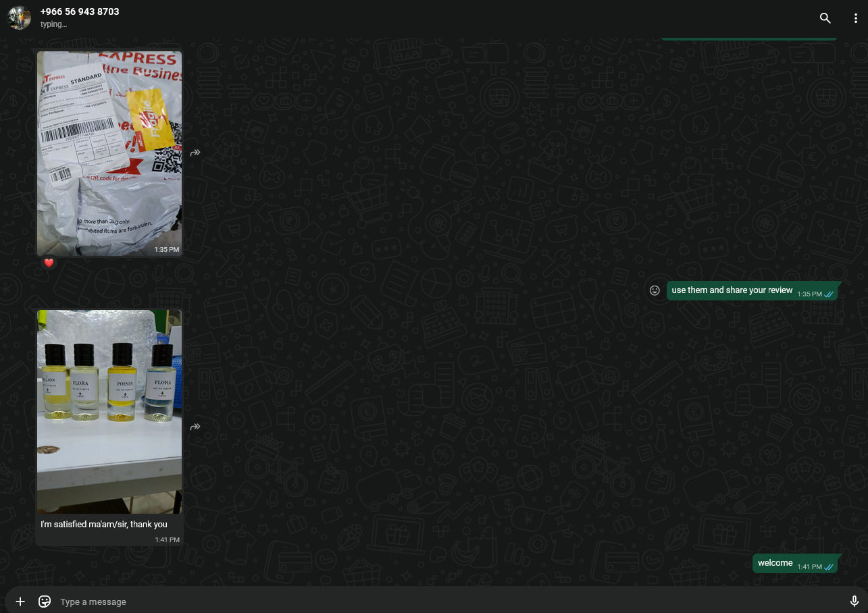Open the three-dot chat menu

[x=855, y=18]
